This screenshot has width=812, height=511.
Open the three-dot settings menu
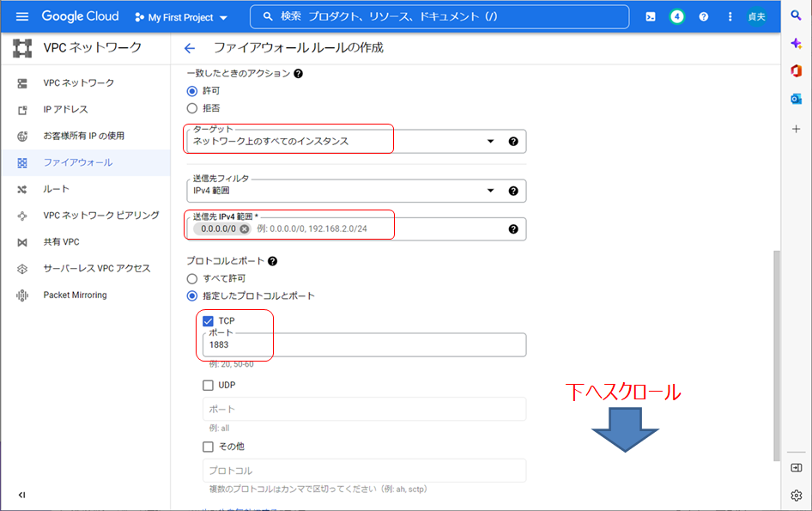[730, 17]
